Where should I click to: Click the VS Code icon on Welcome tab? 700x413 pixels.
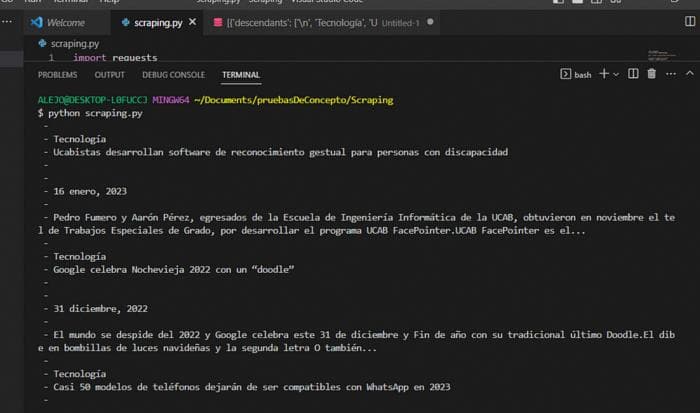(x=37, y=22)
